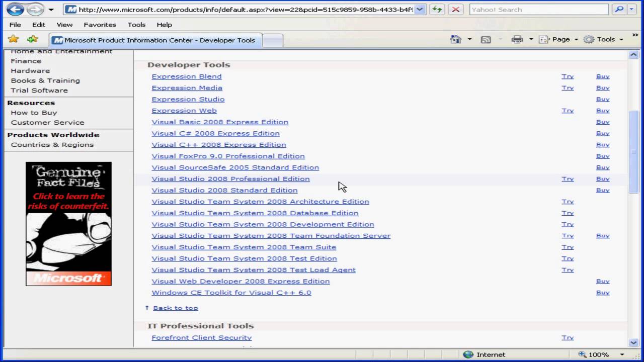The height and width of the screenshot is (362, 644).
Task: Open Visual Studio 2008 Professional Edition link
Action: tap(230, 179)
